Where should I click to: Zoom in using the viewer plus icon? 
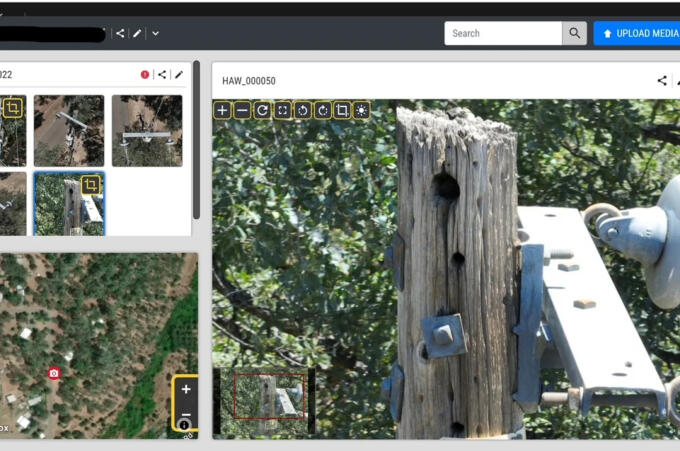click(x=223, y=111)
